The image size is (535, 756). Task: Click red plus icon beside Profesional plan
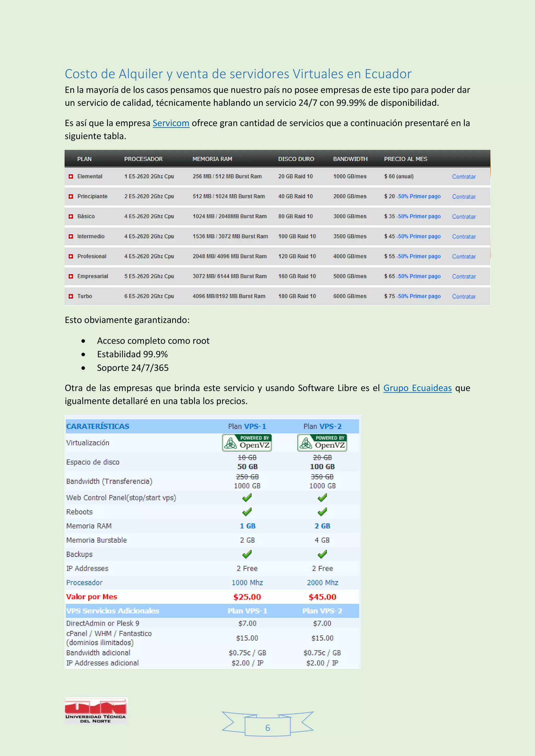click(71, 257)
